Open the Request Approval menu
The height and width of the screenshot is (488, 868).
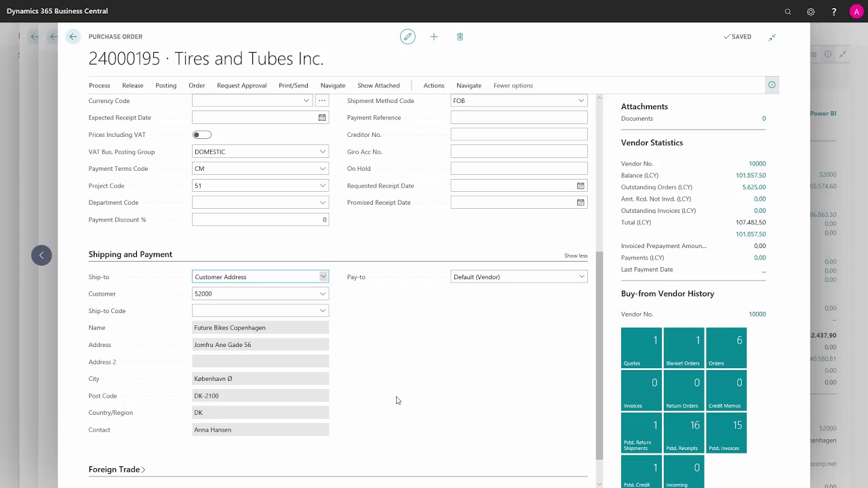point(241,85)
